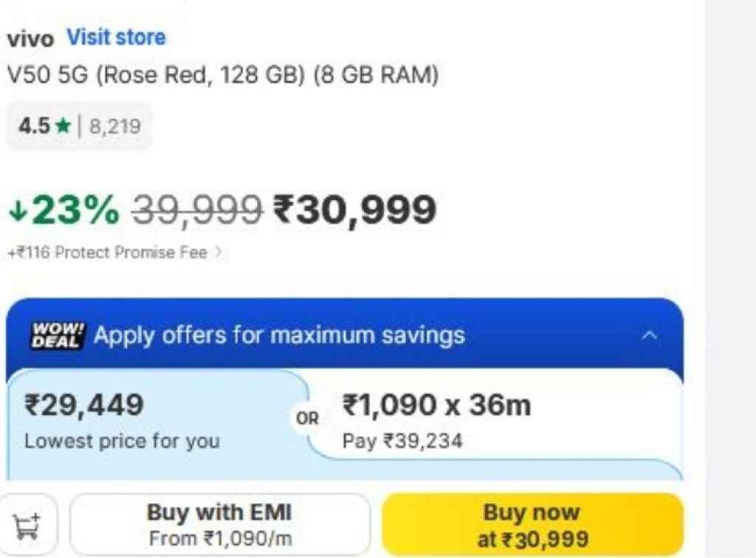Click the 4.5 rating score
Screen dimensions: 756x558
point(34,126)
